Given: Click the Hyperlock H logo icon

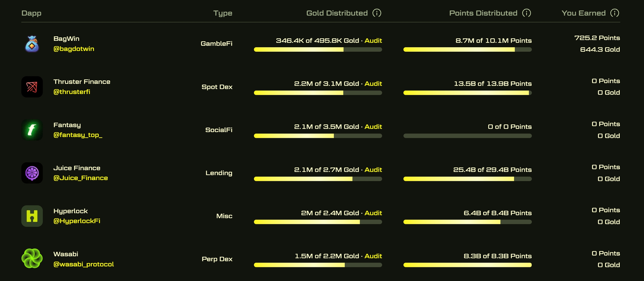Looking at the screenshot, I should pyautogui.click(x=32, y=216).
